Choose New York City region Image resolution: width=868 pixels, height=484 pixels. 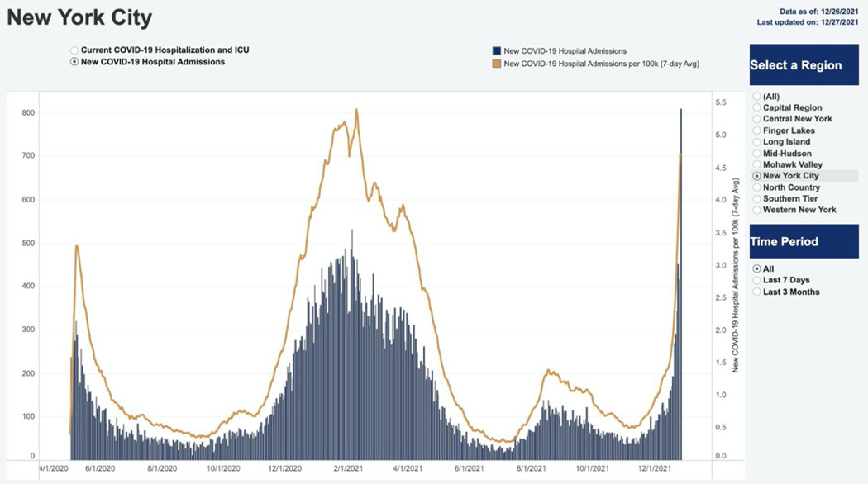click(x=756, y=176)
